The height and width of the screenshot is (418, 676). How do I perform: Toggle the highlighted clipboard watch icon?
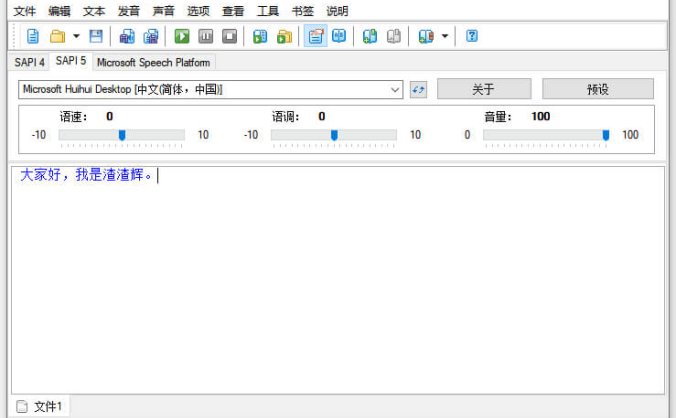click(316, 36)
